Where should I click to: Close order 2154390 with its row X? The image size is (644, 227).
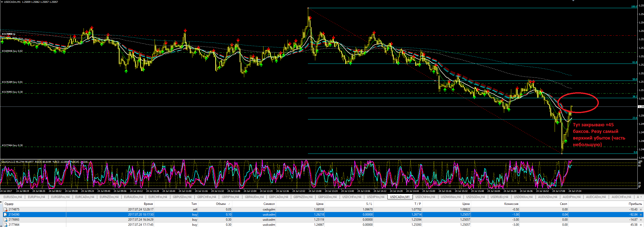point(641,215)
